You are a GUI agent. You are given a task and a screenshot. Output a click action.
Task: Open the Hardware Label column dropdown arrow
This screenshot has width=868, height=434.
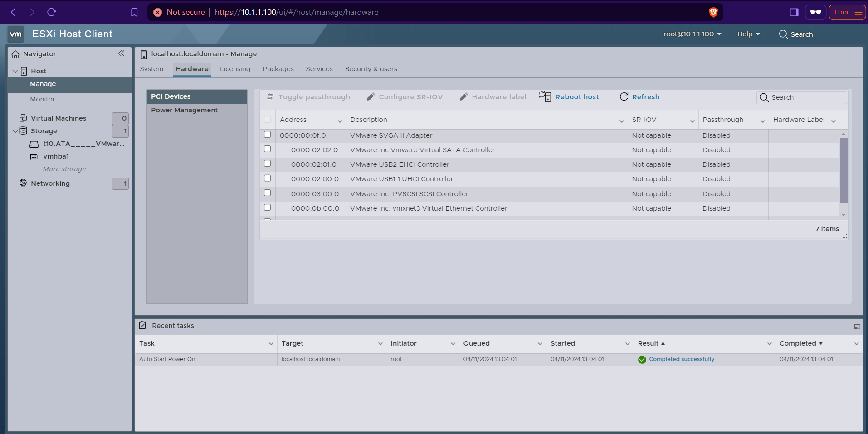click(834, 121)
